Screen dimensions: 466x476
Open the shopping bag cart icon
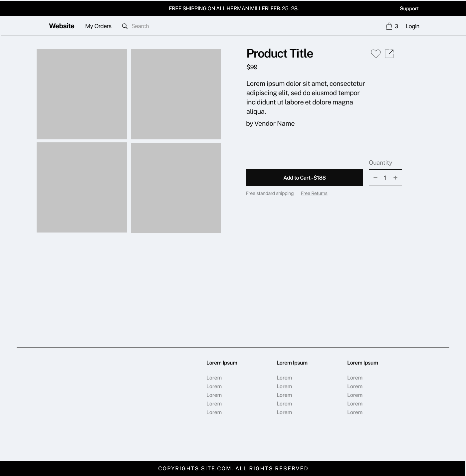pyautogui.click(x=389, y=26)
